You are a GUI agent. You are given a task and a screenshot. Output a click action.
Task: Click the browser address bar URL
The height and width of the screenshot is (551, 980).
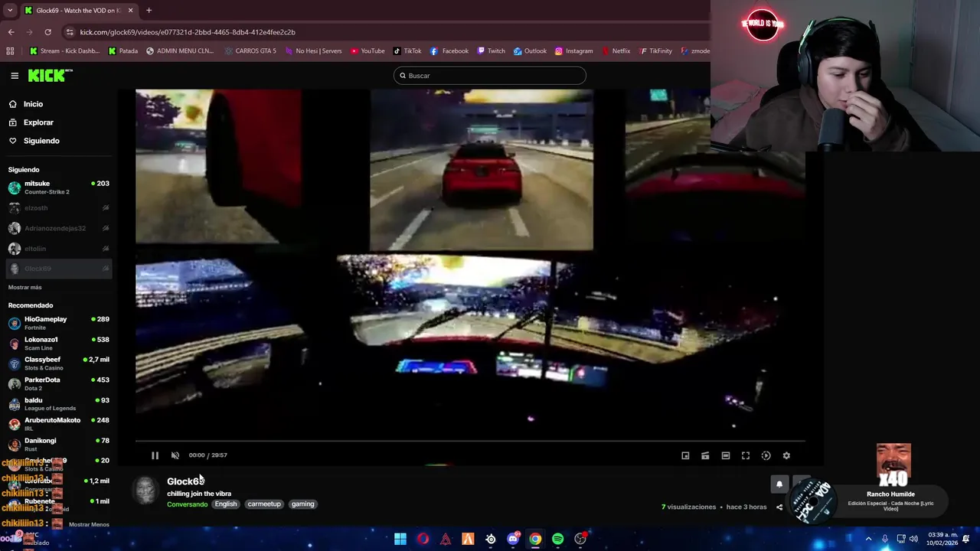(188, 32)
